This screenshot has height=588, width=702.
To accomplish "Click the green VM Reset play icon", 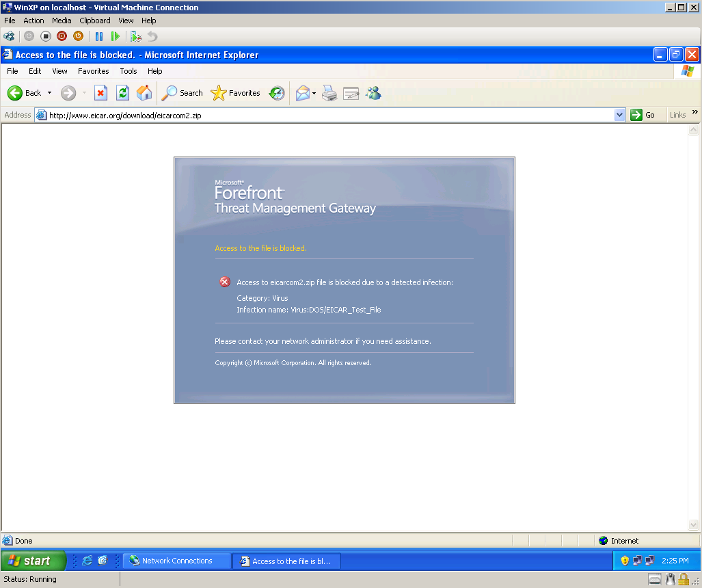I will coord(115,36).
